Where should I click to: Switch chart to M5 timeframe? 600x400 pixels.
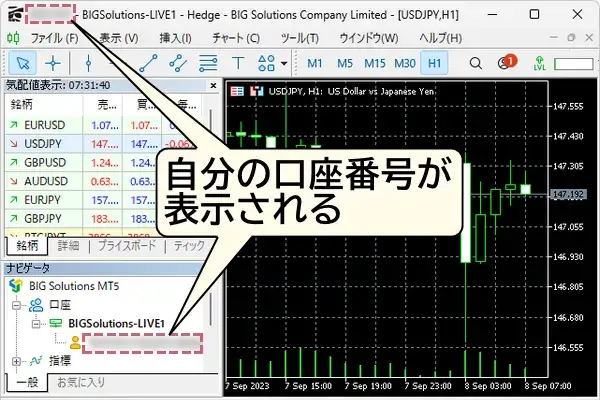tap(345, 63)
